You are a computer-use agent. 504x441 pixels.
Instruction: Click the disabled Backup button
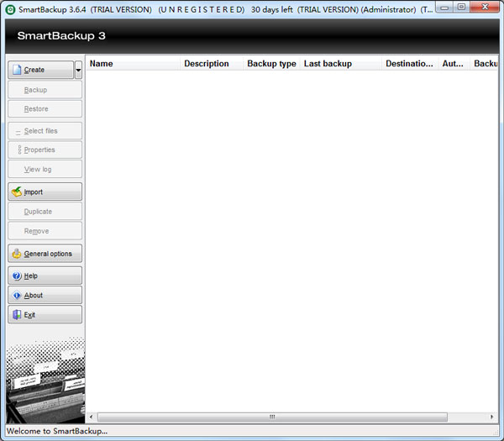click(45, 90)
